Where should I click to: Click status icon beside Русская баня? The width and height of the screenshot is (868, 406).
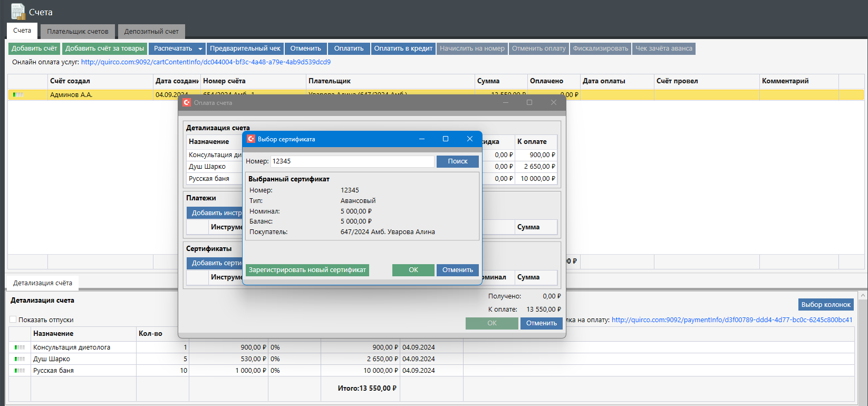(x=20, y=371)
